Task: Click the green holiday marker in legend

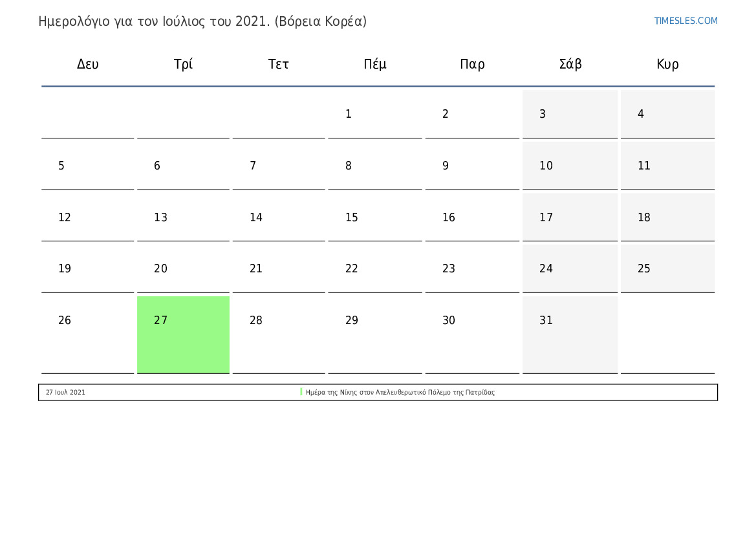Action: click(x=301, y=392)
